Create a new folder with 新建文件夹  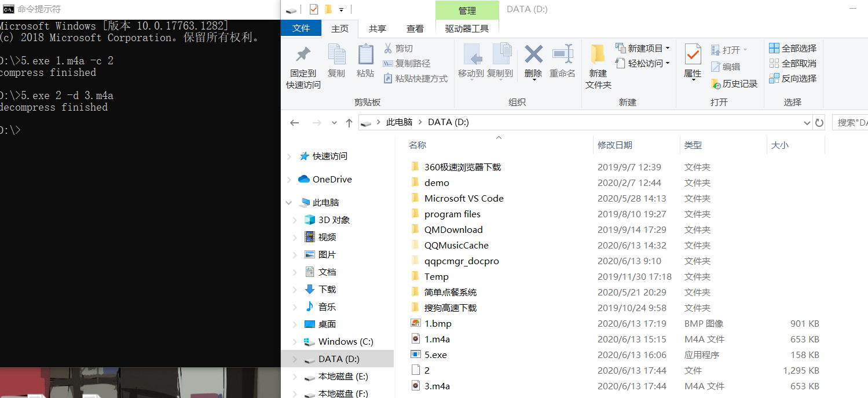point(598,67)
